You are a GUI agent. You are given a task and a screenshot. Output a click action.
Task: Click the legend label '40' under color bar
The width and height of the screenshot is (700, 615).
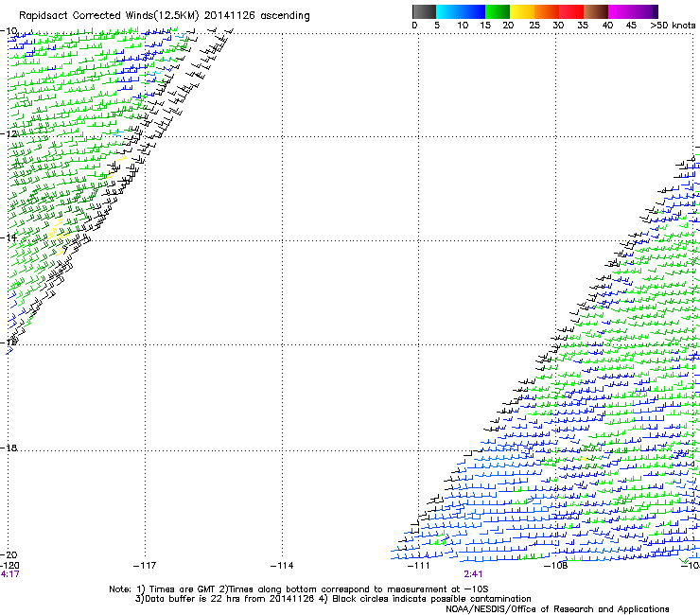607,26
